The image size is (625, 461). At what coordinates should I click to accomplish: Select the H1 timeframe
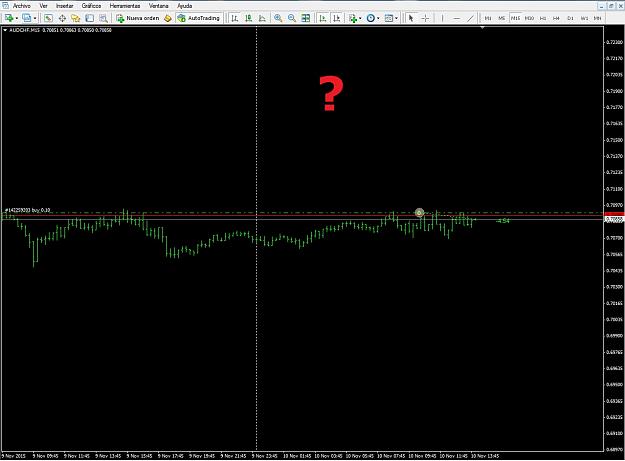tap(543, 18)
